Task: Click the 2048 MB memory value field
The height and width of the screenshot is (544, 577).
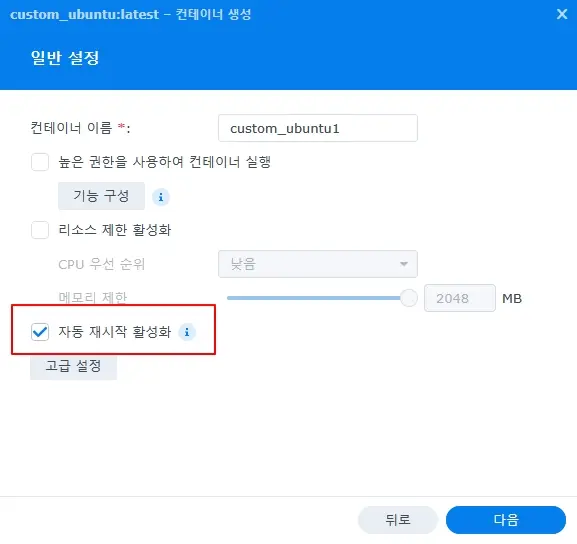Action: point(460,298)
